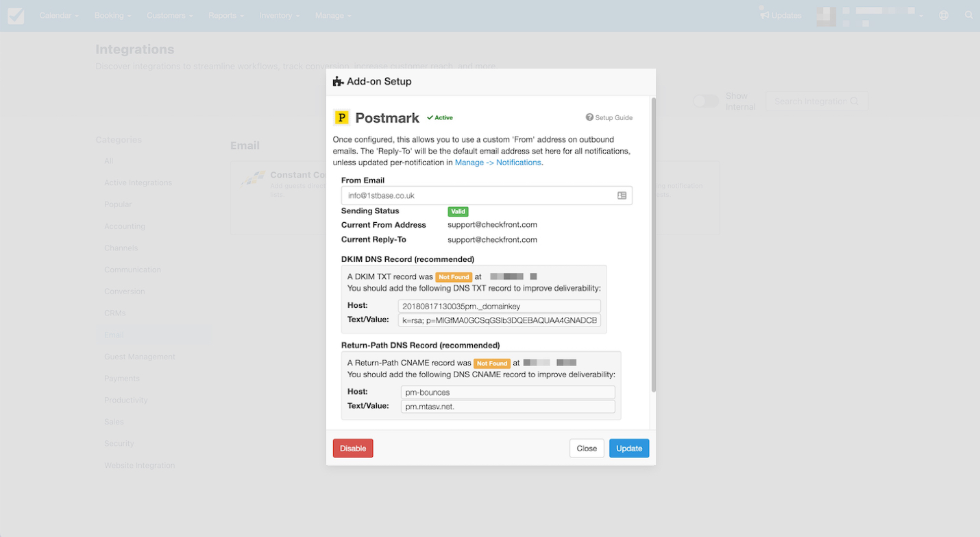The height and width of the screenshot is (537, 980).
Task: Select the Productivity category
Action: 126,400
